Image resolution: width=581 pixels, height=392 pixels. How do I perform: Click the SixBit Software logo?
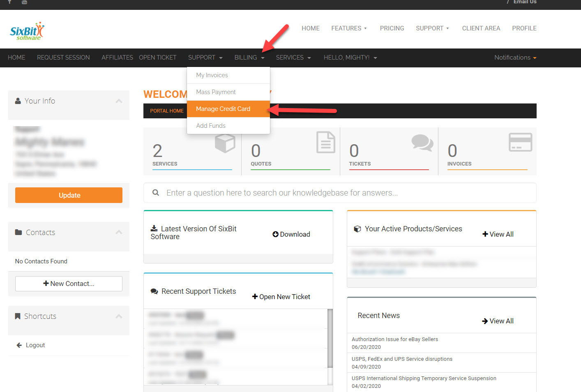(x=27, y=31)
